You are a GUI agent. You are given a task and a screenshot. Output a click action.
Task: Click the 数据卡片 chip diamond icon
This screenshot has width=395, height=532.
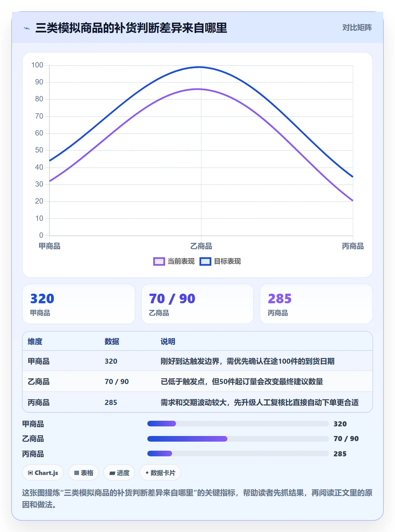(147, 473)
